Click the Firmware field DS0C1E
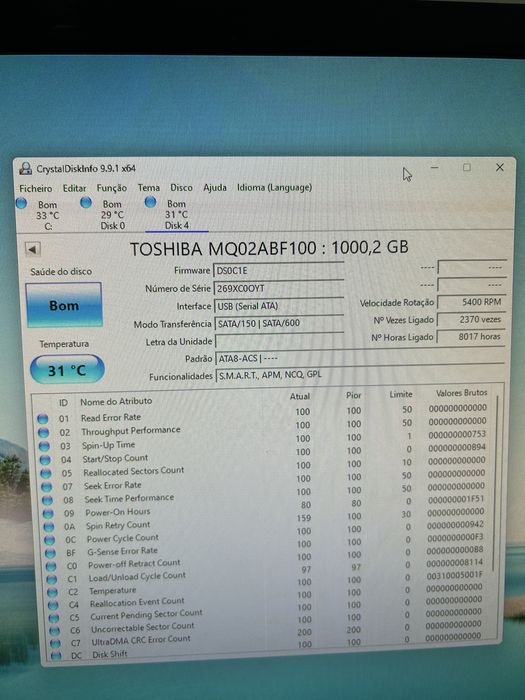Viewport: 525px width, 700px height. [x=279, y=271]
